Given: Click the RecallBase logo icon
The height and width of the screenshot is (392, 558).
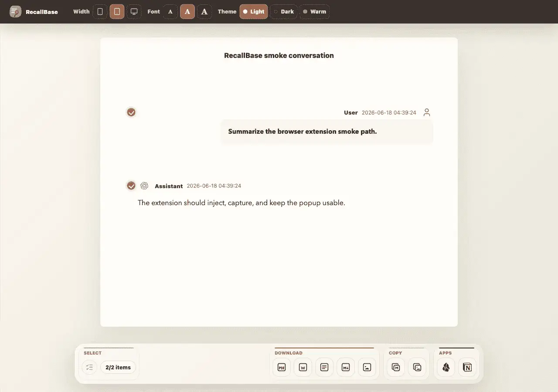Looking at the screenshot, I should (16, 12).
